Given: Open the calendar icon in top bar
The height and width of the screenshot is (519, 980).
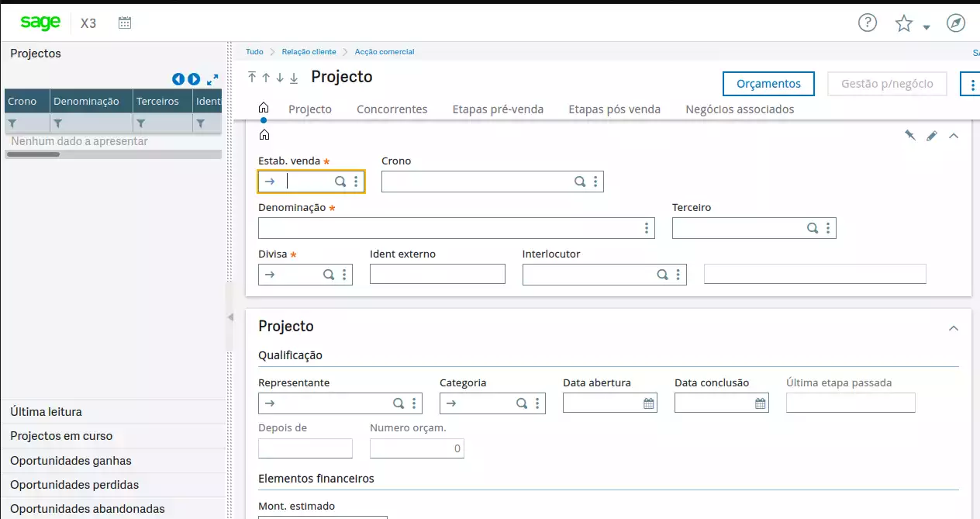Looking at the screenshot, I should 124,23.
